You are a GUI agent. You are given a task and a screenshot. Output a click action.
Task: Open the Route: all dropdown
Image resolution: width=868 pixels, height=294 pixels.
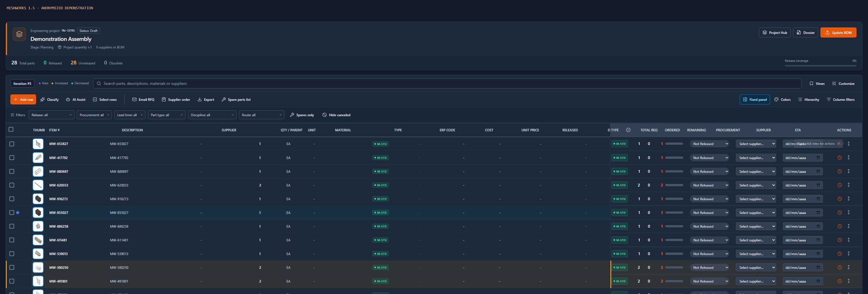tap(262, 115)
